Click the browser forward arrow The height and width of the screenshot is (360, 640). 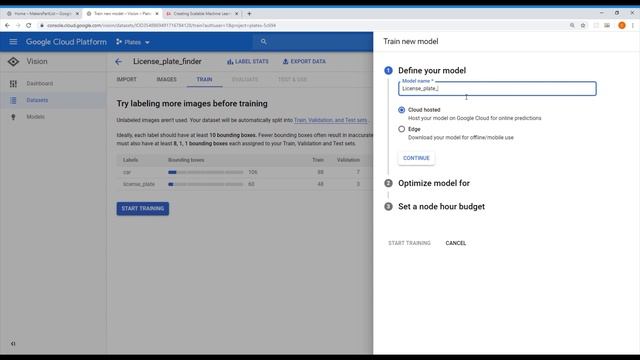(18, 25)
